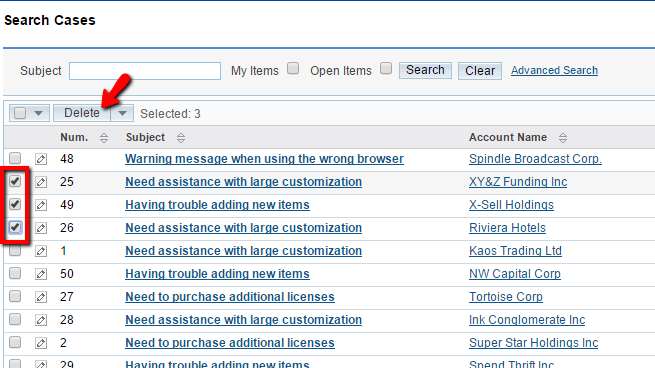This screenshot has height=368, width=655.
Task: Edit case 50 with pencil icon
Action: [41, 274]
